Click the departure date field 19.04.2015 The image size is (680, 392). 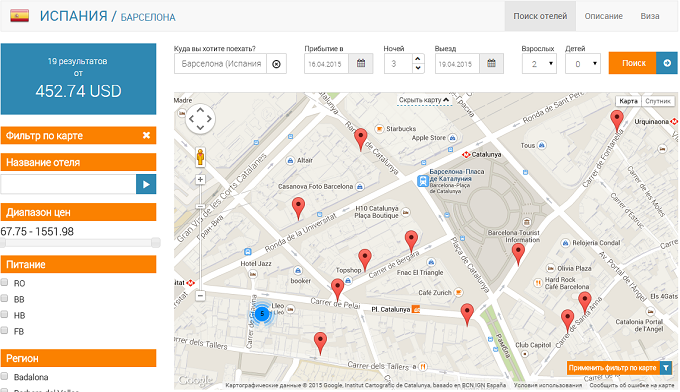click(457, 64)
